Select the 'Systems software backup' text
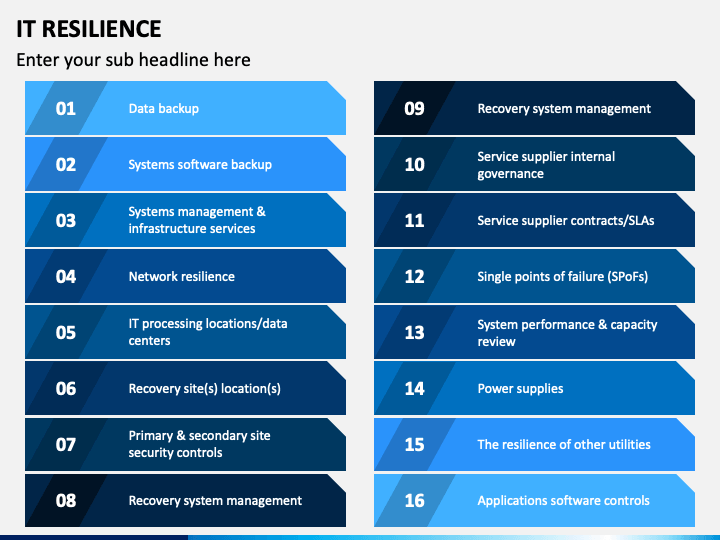Screen dimensions: 720x540 coord(200,165)
